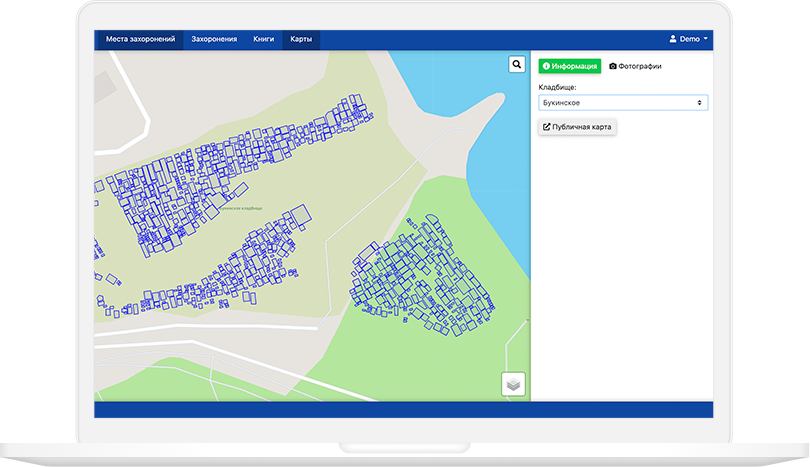Image resolution: width=810 pixels, height=467 pixels.
Task: Open the Книги menu item
Action: point(263,39)
